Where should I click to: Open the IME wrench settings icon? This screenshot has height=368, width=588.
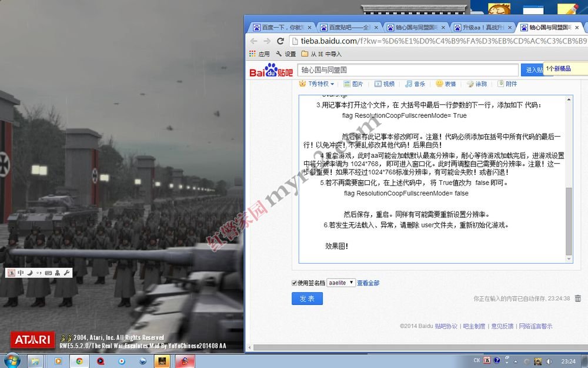click(67, 273)
